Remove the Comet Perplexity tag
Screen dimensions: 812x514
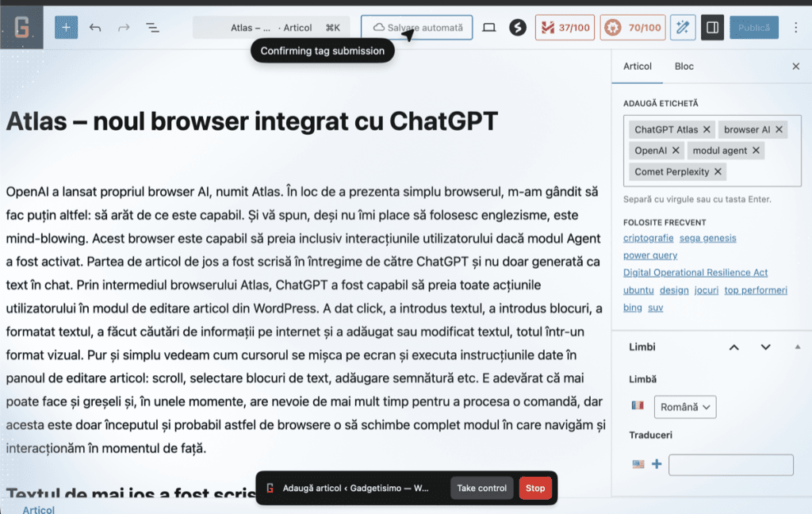(718, 171)
